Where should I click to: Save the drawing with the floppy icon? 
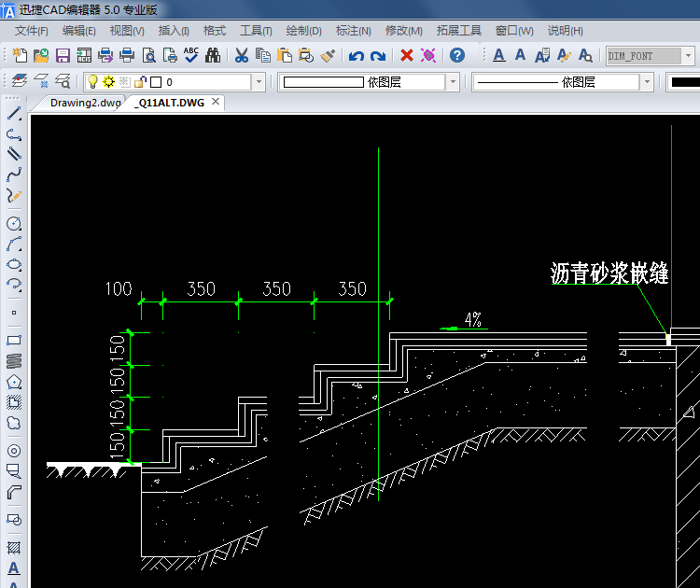(63, 55)
